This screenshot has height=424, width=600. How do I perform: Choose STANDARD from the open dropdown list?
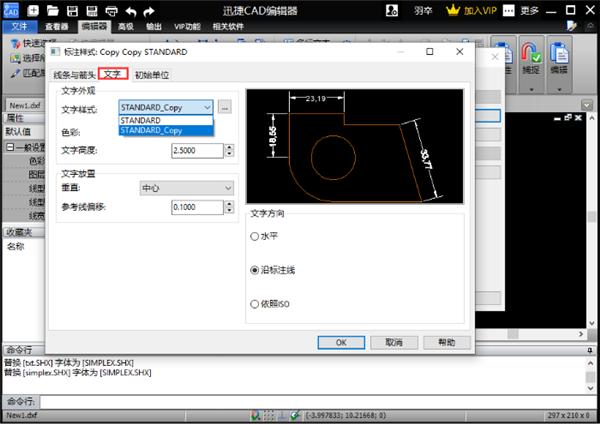pyautogui.click(x=140, y=120)
